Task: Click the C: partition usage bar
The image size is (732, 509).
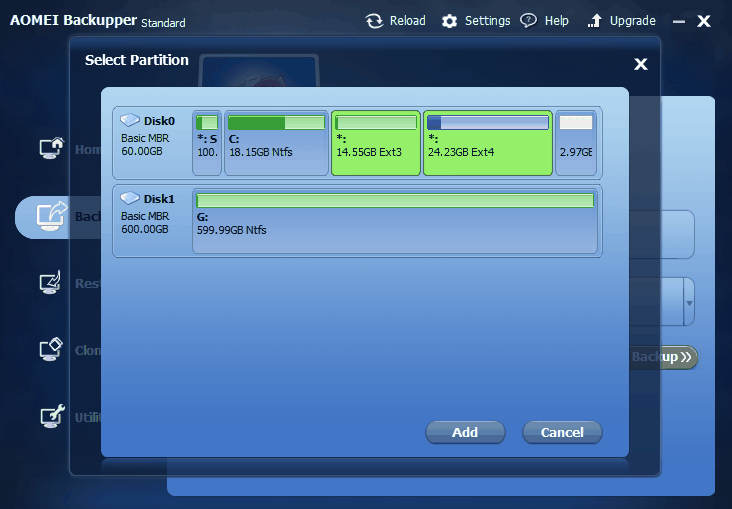Action: click(276, 123)
